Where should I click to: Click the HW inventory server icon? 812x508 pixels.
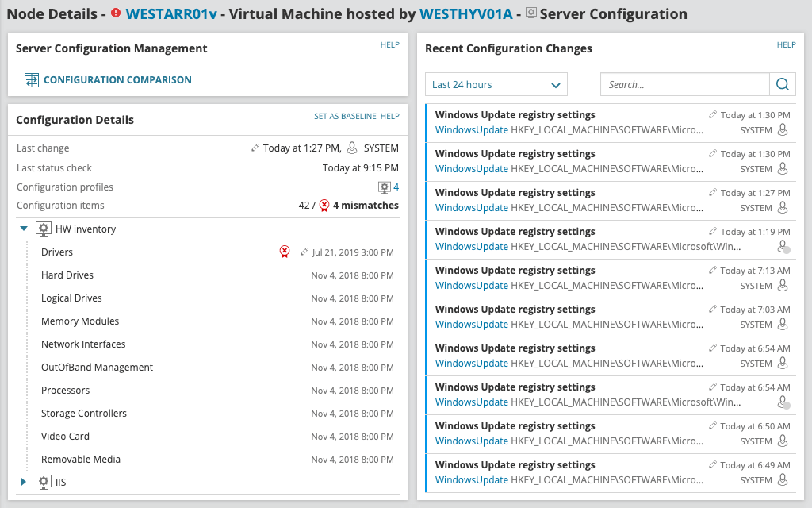(44, 228)
